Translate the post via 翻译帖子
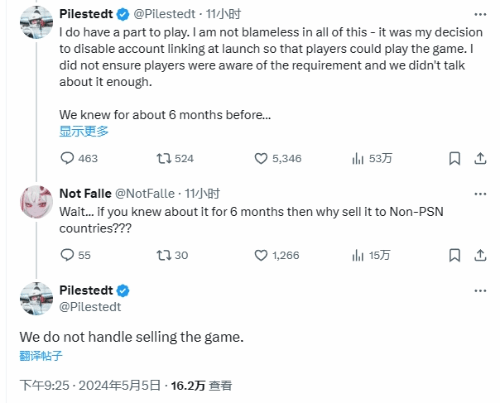The width and height of the screenshot is (500, 403). click(41, 356)
